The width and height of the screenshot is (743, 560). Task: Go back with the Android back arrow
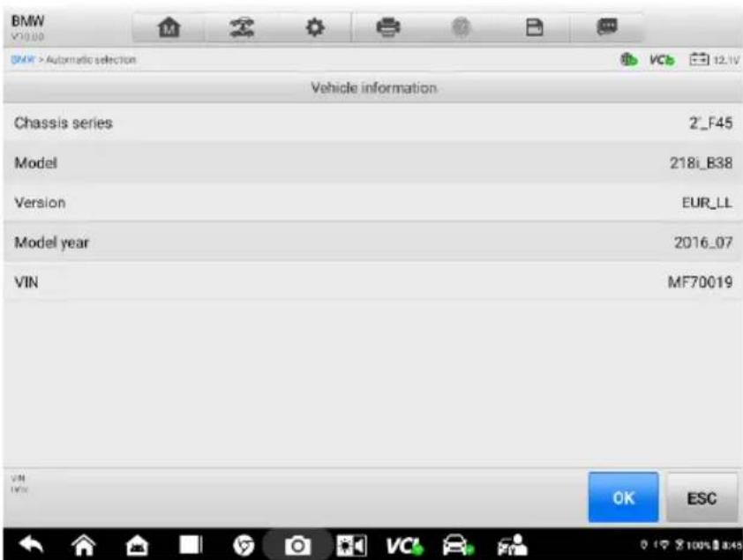coord(31,545)
